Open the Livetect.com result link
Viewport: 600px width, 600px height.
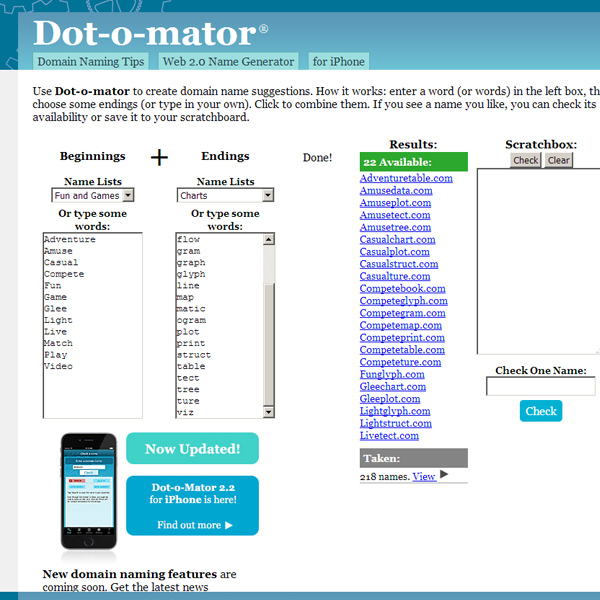coord(389,435)
